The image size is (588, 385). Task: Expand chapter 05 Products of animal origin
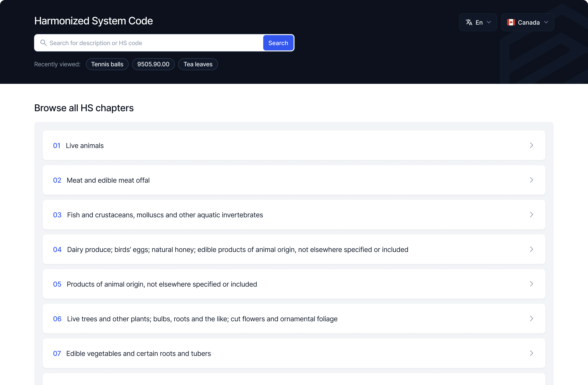pyautogui.click(x=294, y=284)
